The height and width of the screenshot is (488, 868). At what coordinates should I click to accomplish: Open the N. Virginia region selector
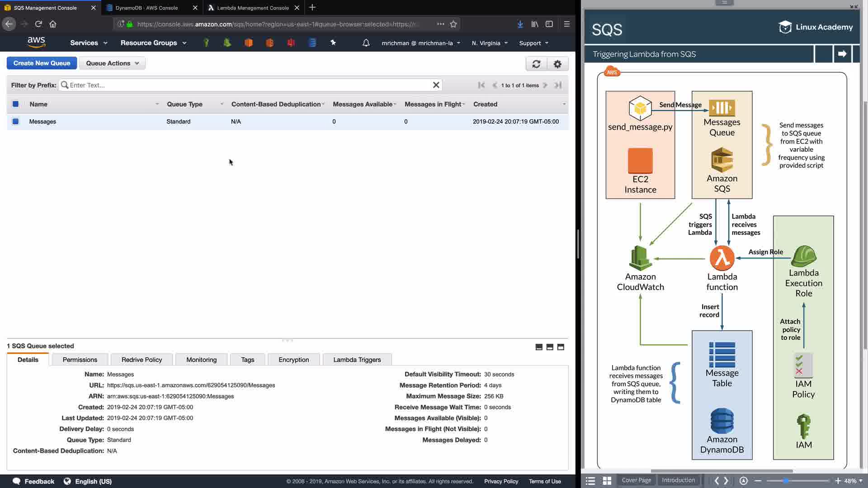click(x=490, y=43)
